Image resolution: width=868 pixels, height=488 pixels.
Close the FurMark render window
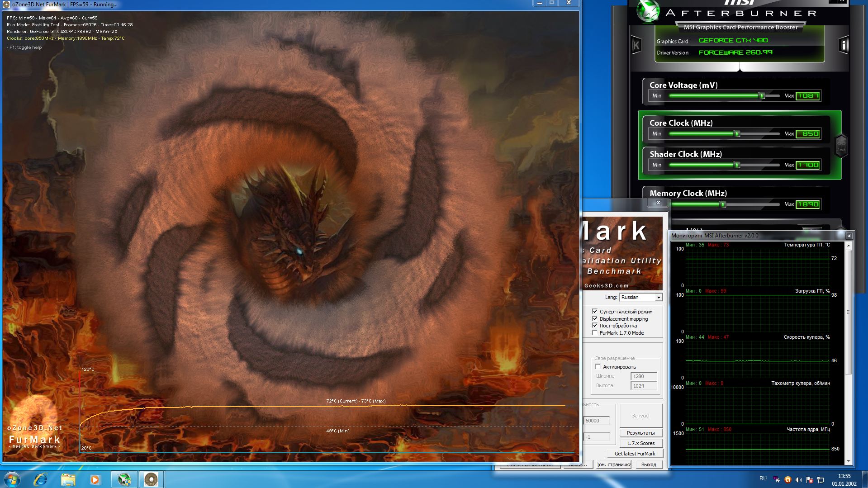tap(569, 3)
